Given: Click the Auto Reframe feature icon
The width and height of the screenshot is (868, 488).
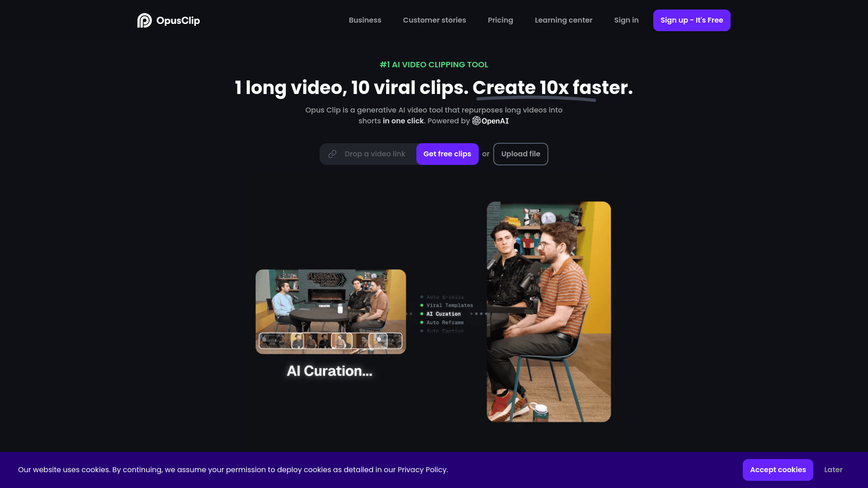Looking at the screenshot, I should pos(420,322).
